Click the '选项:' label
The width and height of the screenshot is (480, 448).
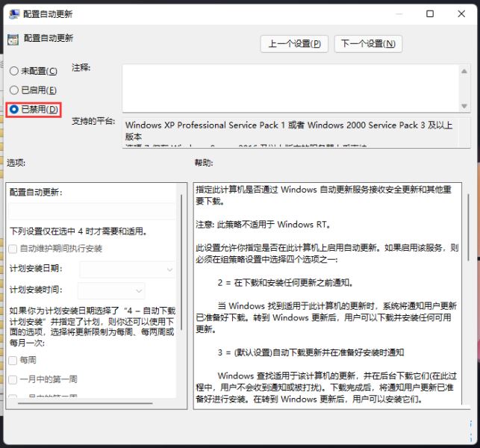[x=16, y=163]
